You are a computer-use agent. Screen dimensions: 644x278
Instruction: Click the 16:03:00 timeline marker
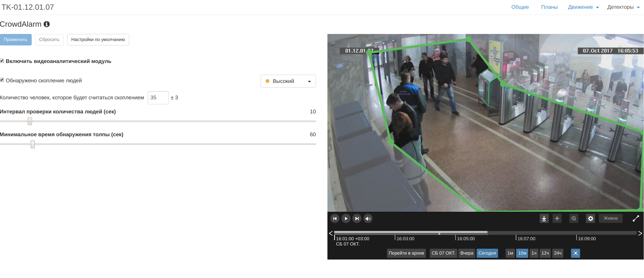coord(405,238)
